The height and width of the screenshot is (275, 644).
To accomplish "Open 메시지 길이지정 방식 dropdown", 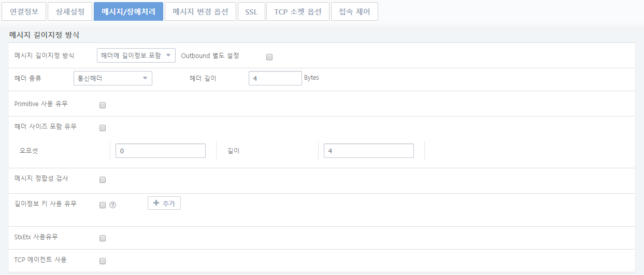I will (136, 55).
